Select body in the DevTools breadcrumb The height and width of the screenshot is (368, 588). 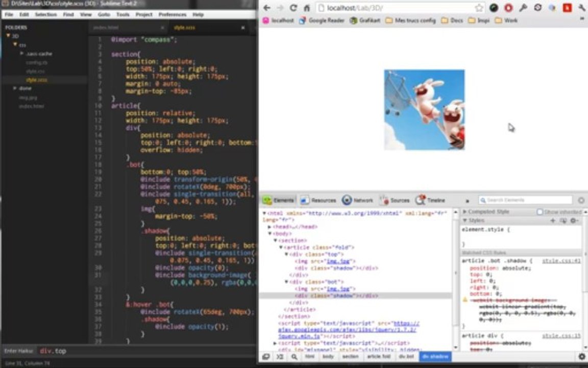[x=328, y=357]
